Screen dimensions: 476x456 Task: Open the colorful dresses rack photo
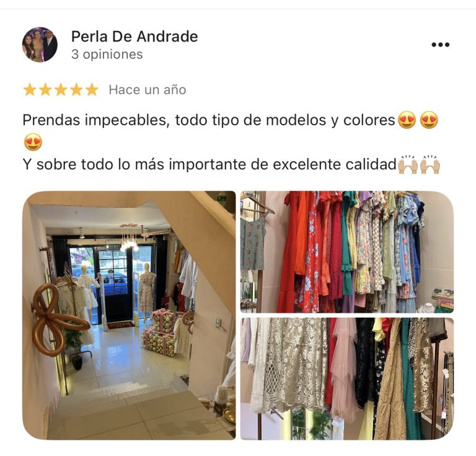click(347, 252)
